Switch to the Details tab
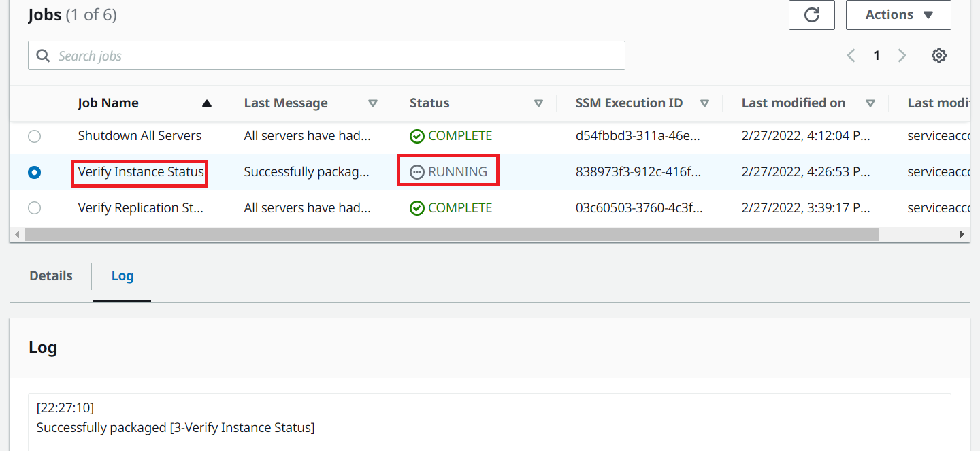 [x=51, y=276]
